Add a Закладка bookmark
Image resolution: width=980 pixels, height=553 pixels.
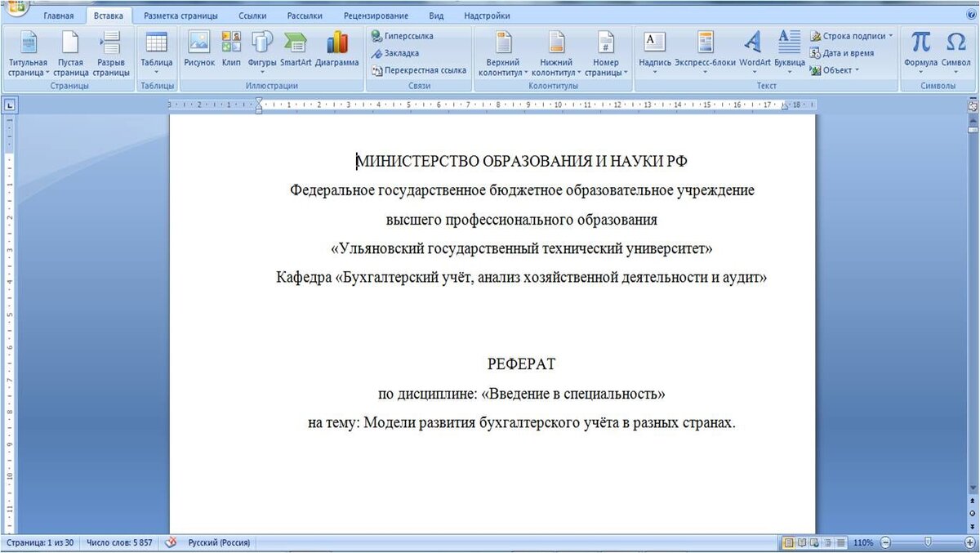tap(395, 53)
